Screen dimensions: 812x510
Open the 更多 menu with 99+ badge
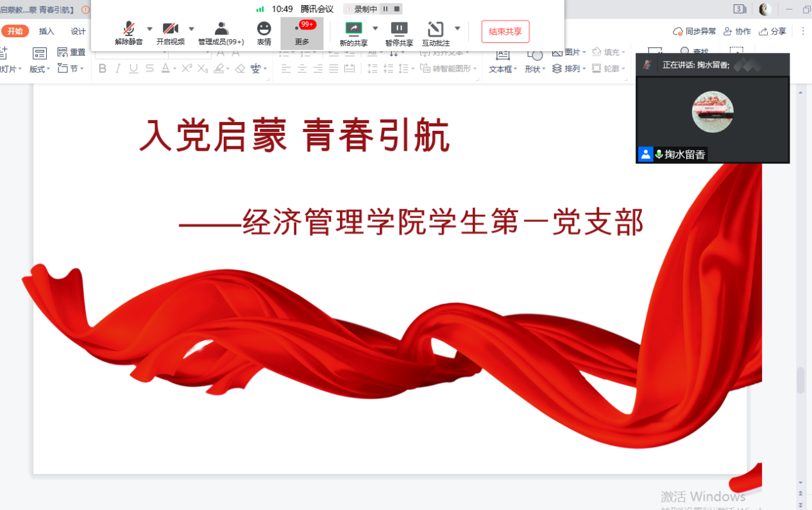tap(301, 33)
